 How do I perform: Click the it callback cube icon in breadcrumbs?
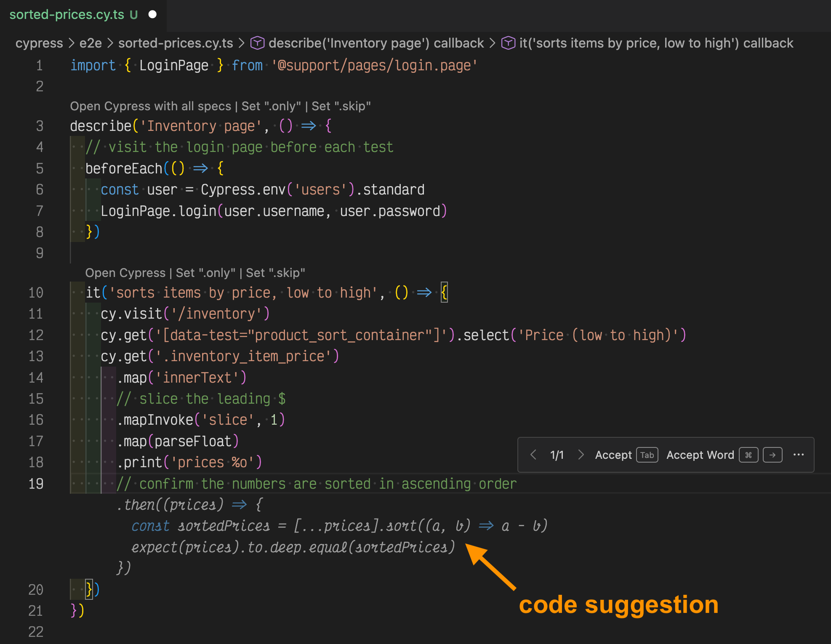click(x=508, y=43)
